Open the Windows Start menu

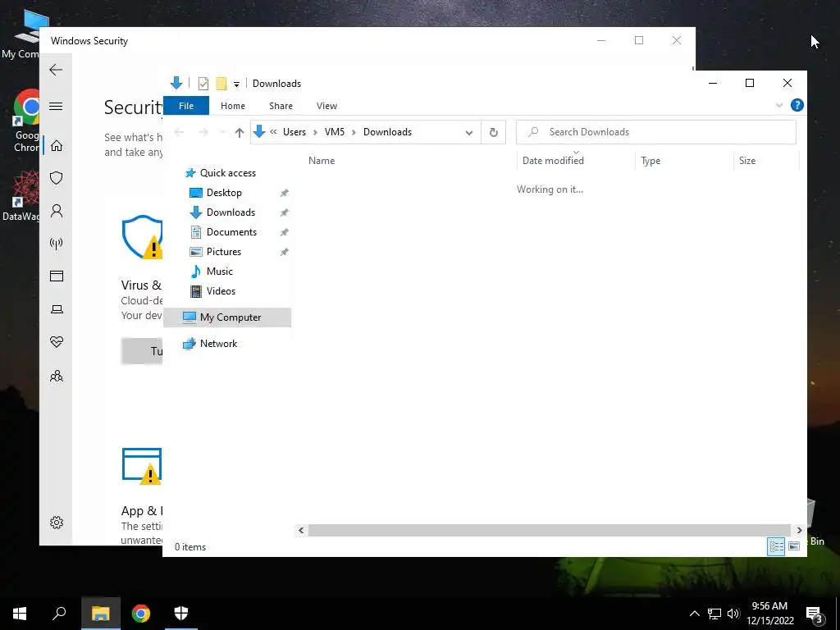point(20,614)
